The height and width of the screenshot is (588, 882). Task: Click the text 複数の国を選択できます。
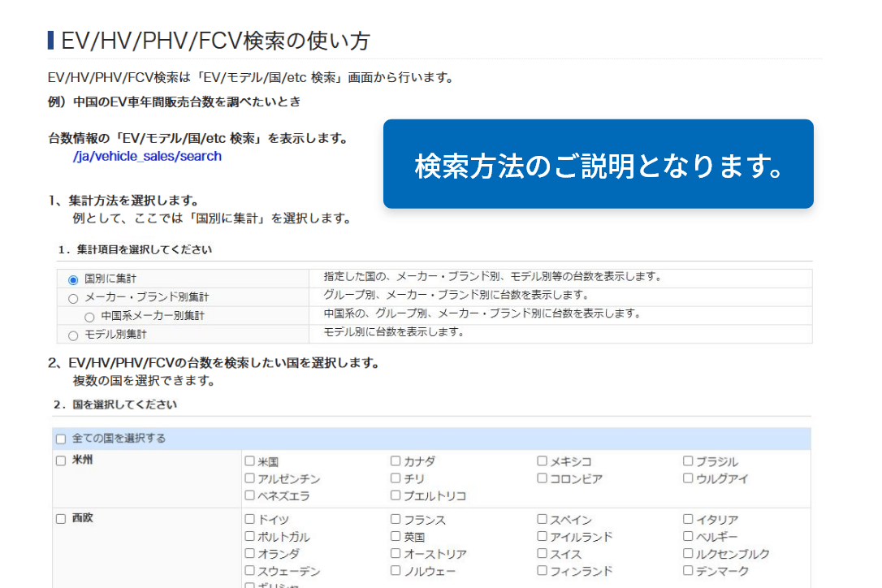click(145, 381)
